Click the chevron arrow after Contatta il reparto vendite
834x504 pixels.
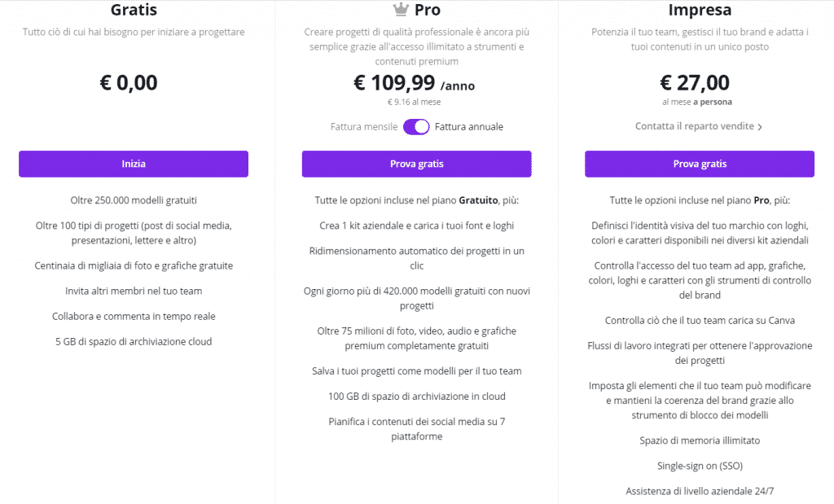[760, 127]
